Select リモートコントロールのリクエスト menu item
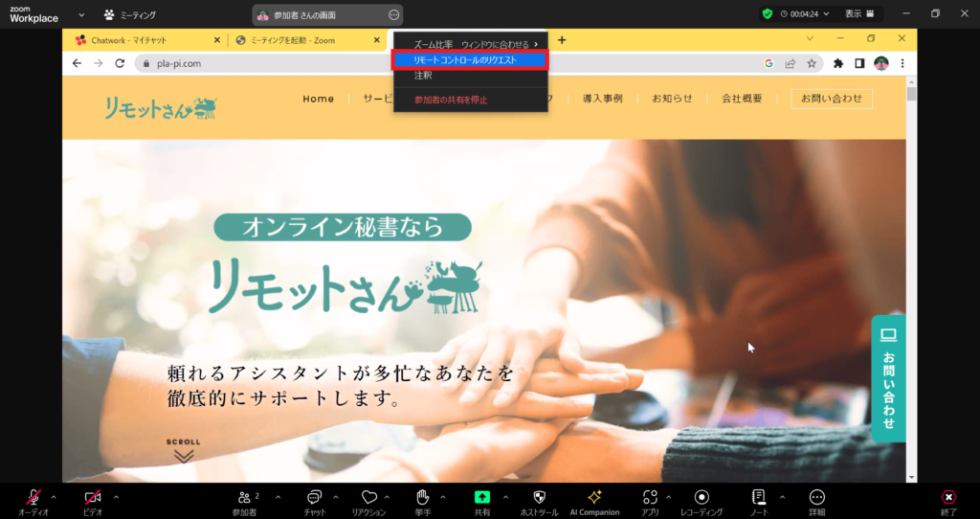Screen dimensions: 980x519 point(469,59)
